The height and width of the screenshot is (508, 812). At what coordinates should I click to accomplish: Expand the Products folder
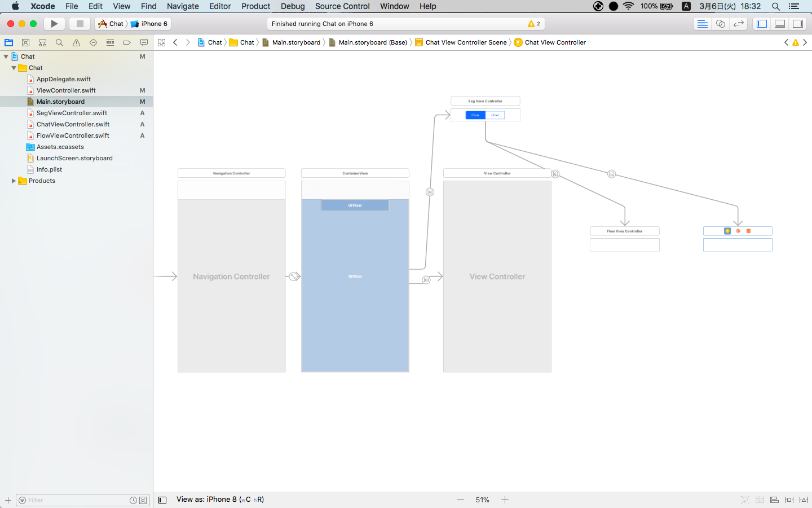14,181
